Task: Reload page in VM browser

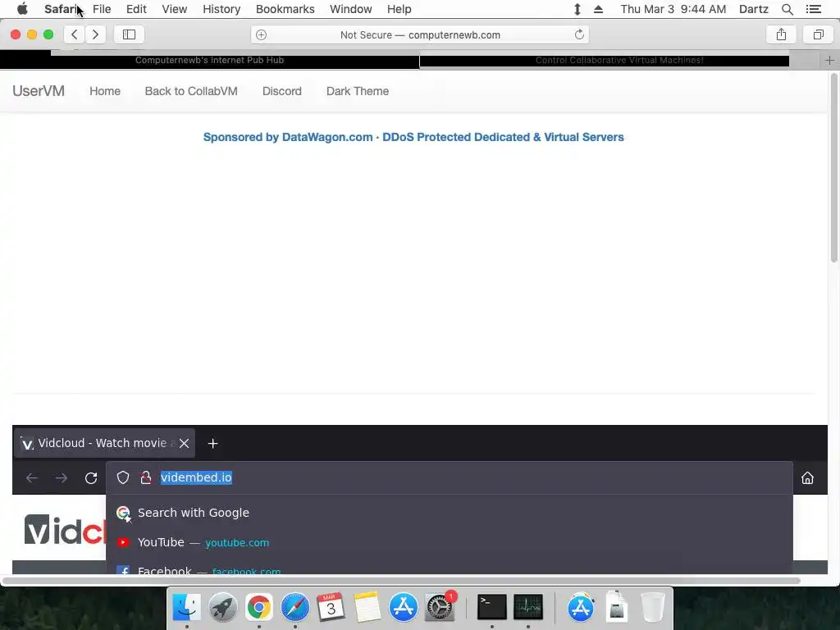Action: pos(91,478)
